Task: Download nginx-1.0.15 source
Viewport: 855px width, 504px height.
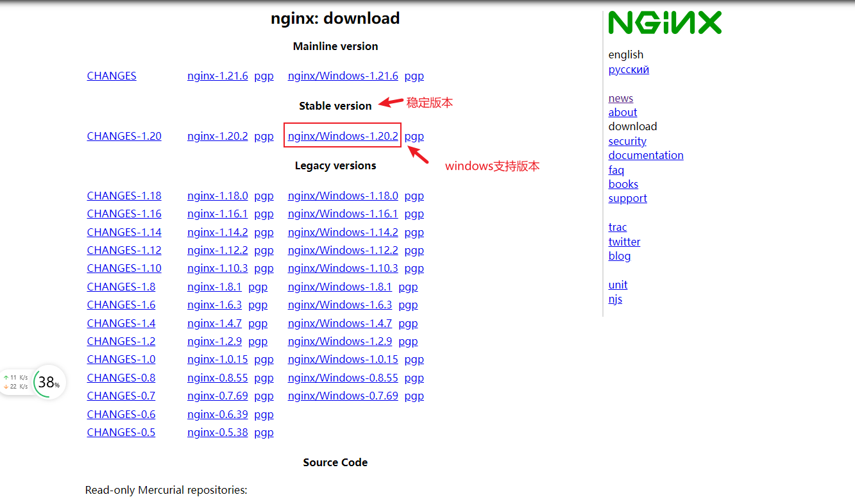Action: pyautogui.click(x=217, y=359)
